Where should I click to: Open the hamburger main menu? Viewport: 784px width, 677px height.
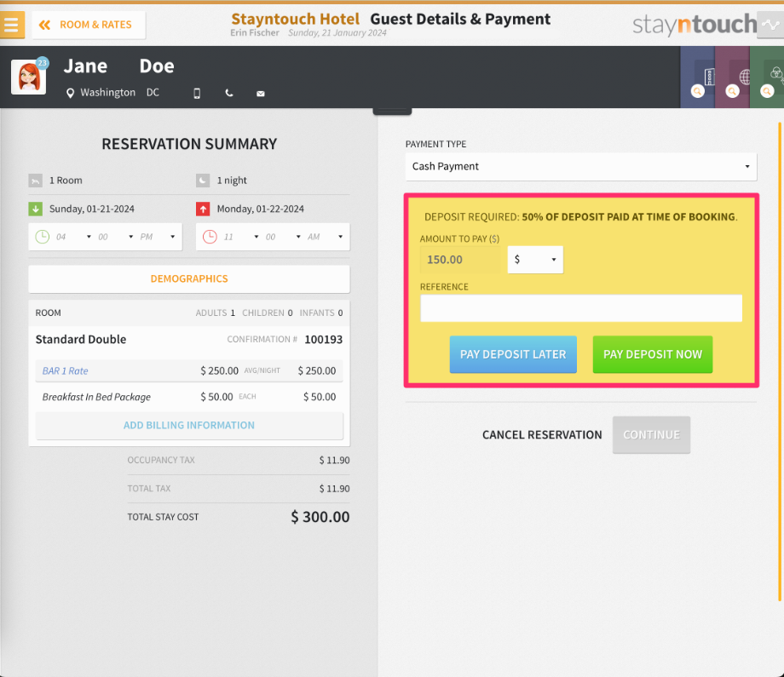(x=11, y=25)
